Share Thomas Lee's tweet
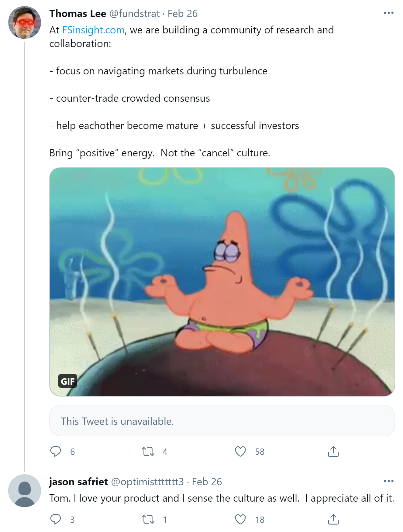403x532 pixels. click(x=333, y=452)
